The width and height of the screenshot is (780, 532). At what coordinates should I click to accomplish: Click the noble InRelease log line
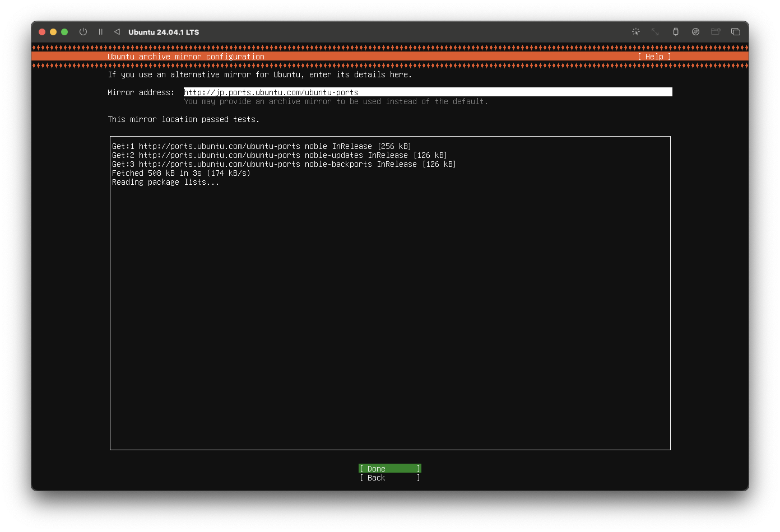(x=262, y=146)
